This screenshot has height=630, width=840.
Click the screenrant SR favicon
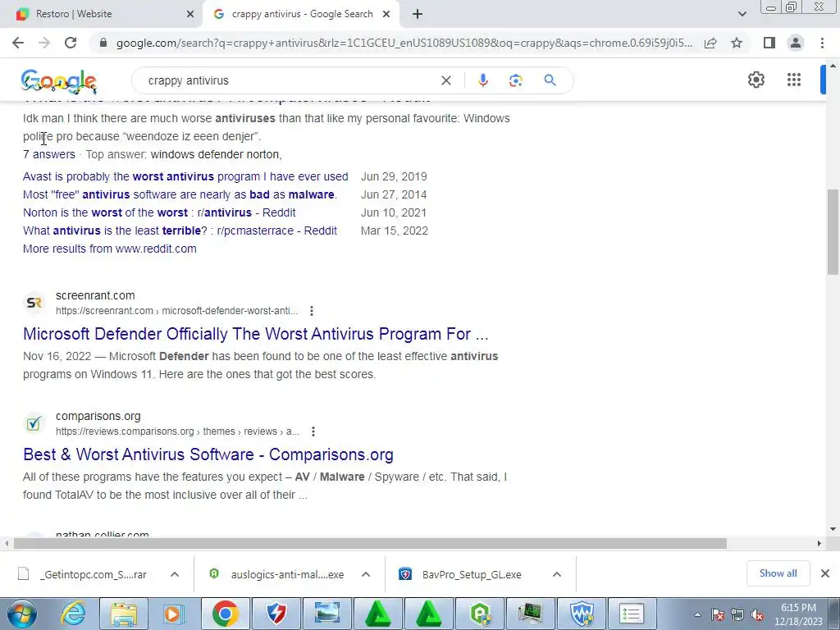pyautogui.click(x=34, y=303)
